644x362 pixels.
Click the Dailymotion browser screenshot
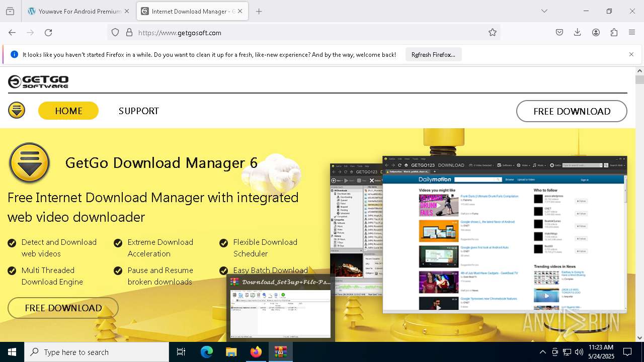505,234
